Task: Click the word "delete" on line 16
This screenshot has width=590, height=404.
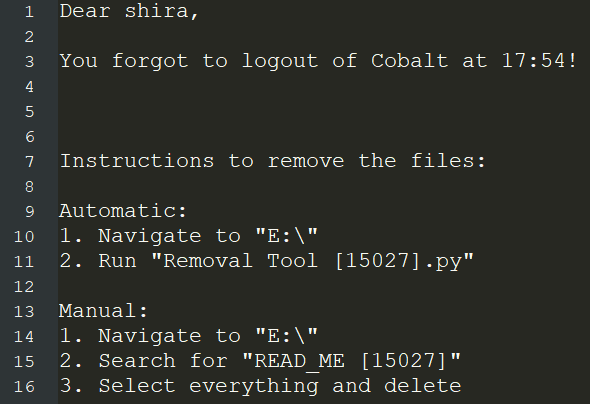Action: [423, 386]
